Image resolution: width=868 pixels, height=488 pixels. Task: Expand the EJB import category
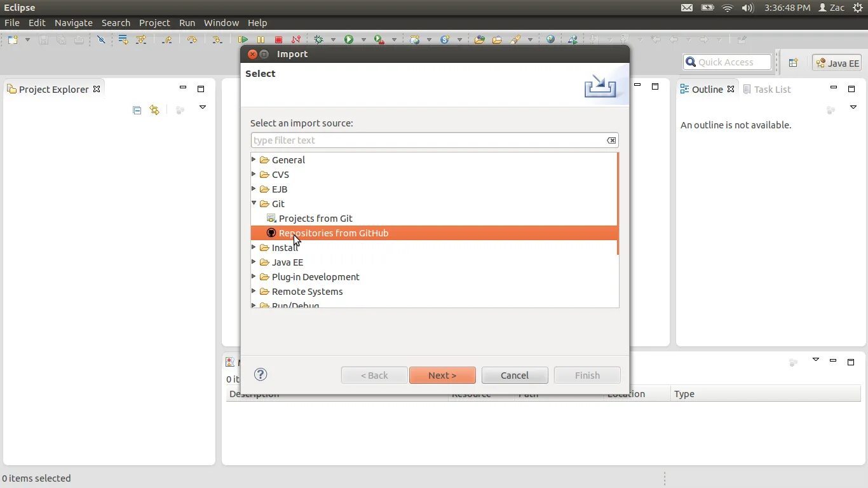[254, 189]
